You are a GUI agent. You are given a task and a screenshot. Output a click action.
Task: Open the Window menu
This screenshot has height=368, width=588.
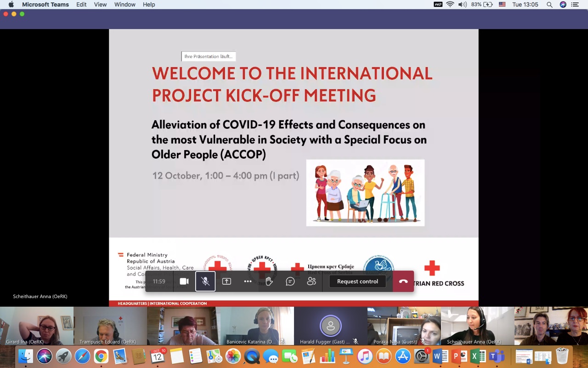pos(125,5)
